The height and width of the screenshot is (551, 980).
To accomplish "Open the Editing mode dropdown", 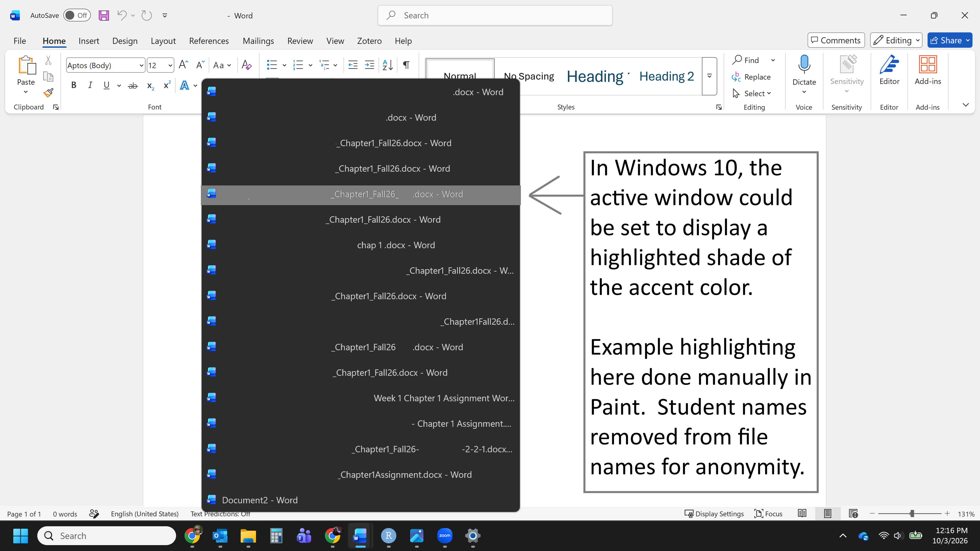I will pyautogui.click(x=896, y=40).
